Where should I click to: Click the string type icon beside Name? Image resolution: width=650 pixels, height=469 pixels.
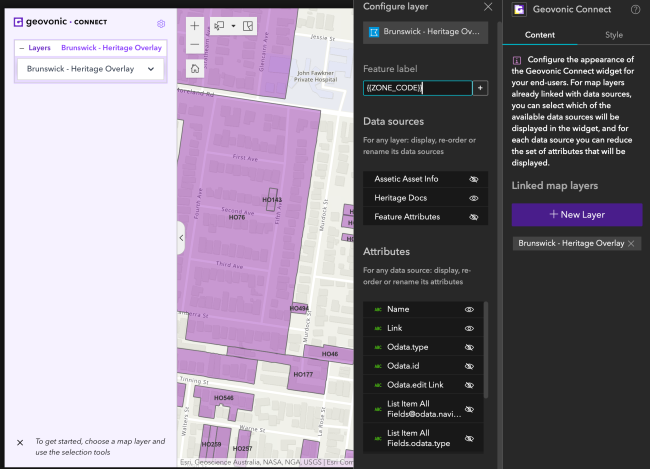point(378,309)
